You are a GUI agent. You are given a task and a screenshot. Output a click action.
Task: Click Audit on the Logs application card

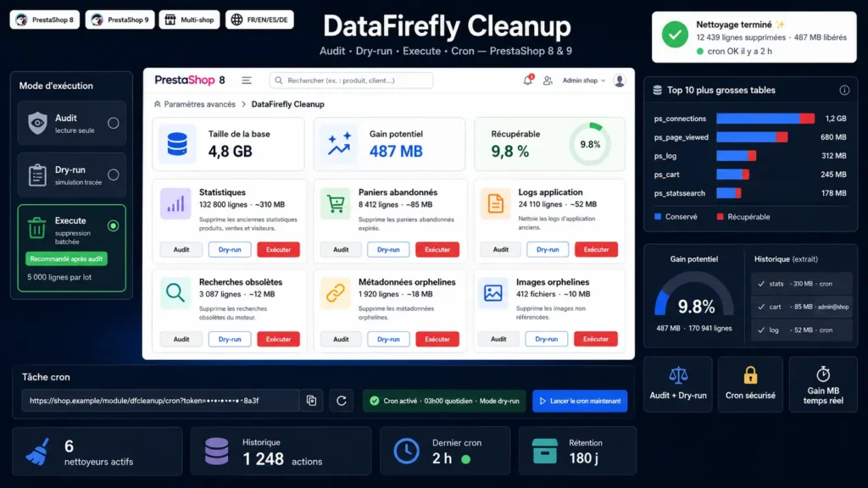[500, 250]
